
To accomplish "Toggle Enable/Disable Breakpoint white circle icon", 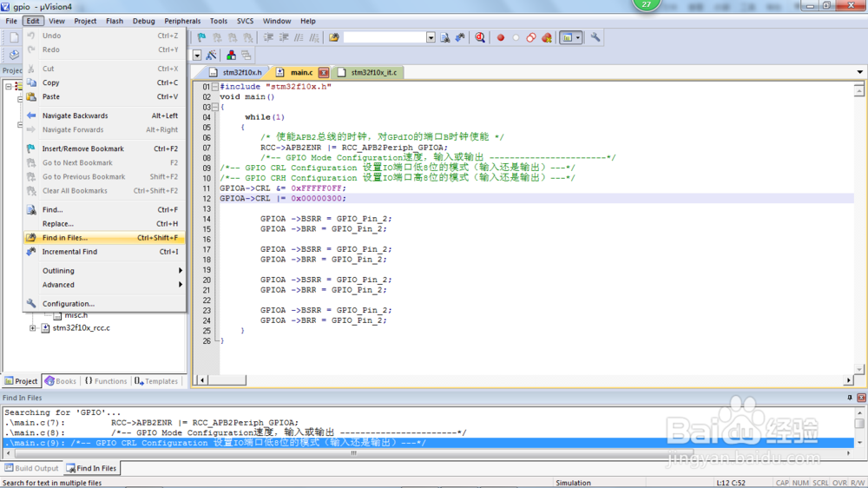I will point(516,37).
